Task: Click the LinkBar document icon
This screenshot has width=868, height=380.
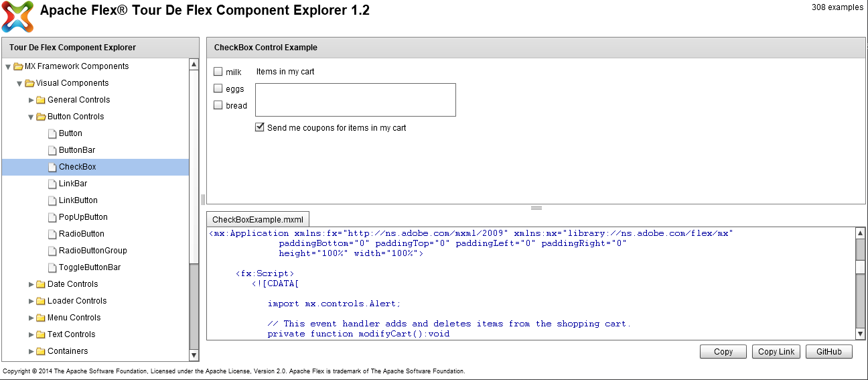Action: pos(53,184)
